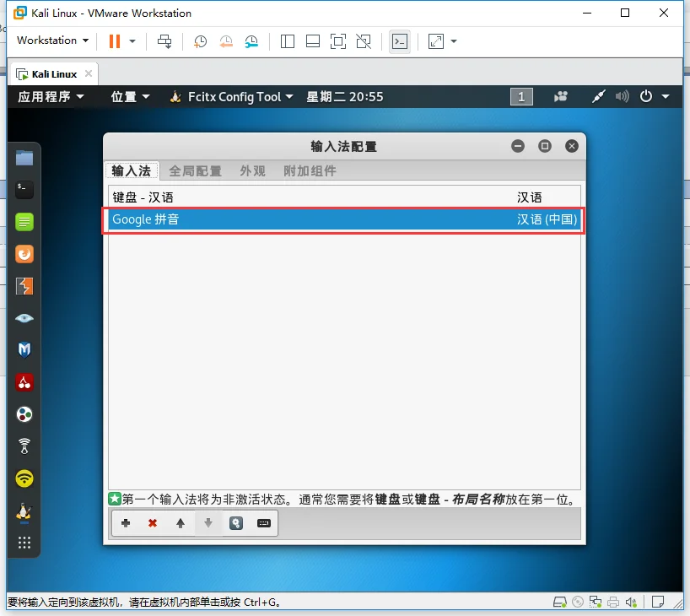This screenshot has height=616, width=690.
Task: Click VMware CD/DVD status icon
Action: pos(578,602)
